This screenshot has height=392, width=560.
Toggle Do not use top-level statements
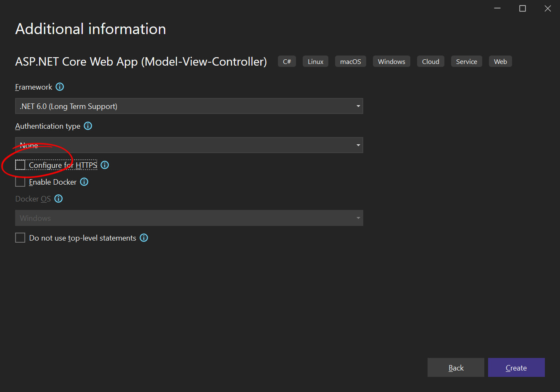[x=20, y=238]
